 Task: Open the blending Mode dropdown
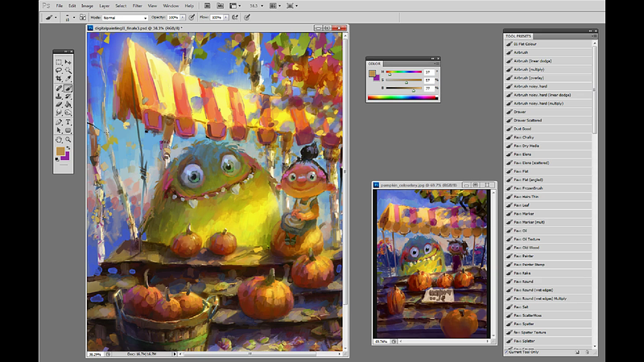[x=125, y=17]
